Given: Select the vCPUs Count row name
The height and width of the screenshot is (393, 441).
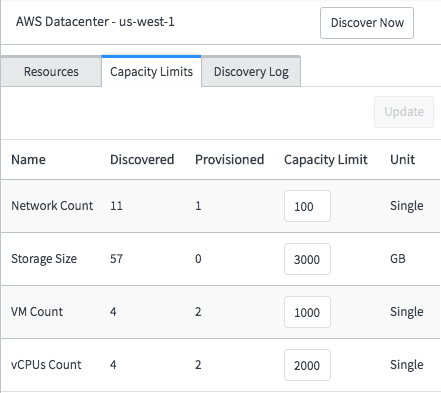Looking at the screenshot, I should pyautogui.click(x=46, y=365).
